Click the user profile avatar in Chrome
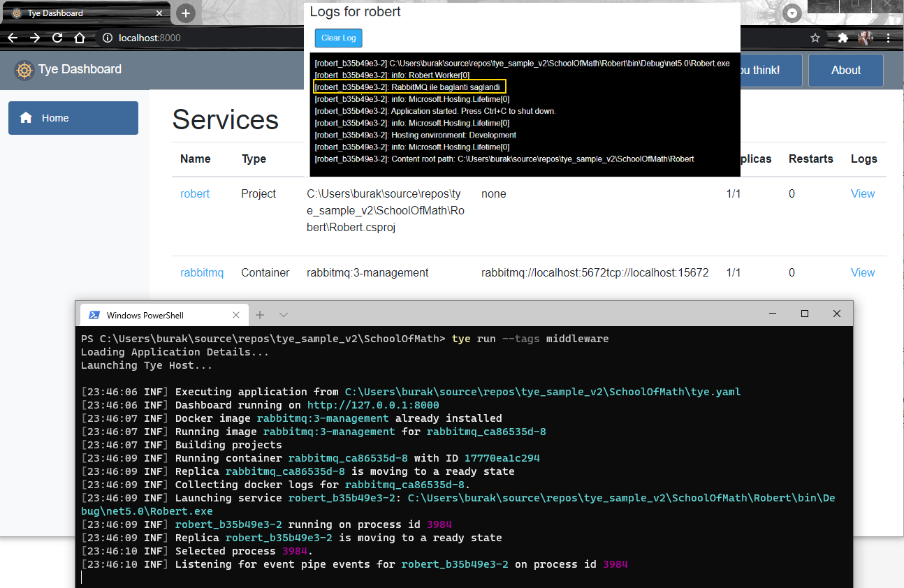Image resolution: width=904 pixels, height=588 pixels. pyautogui.click(x=866, y=38)
